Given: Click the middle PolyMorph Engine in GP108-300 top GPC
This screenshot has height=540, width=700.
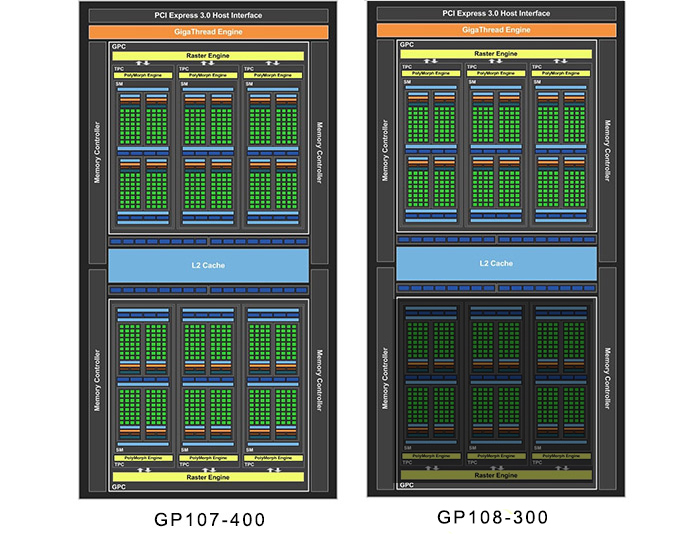Looking at the screenshot, I should (x=496, y=73).
